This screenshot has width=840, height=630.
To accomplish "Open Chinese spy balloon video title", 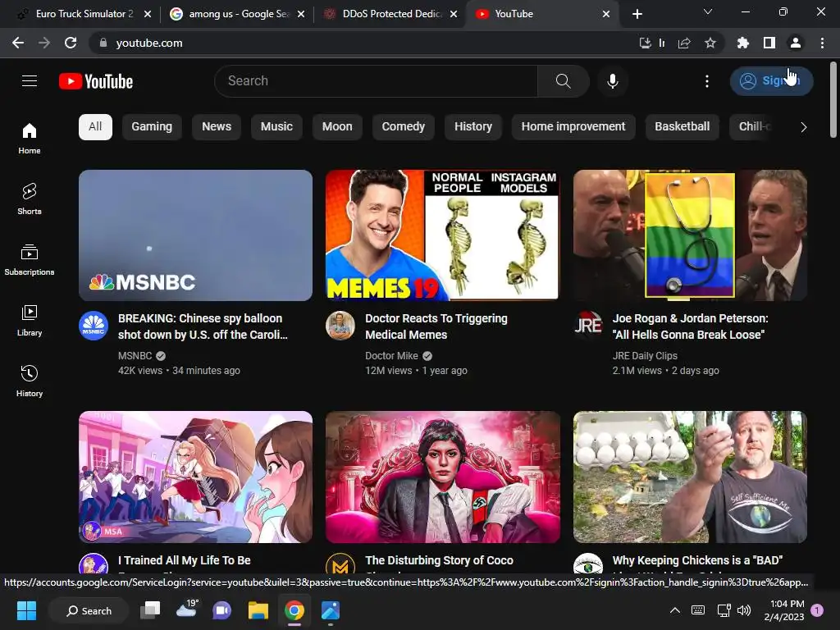I will point(203,326).
